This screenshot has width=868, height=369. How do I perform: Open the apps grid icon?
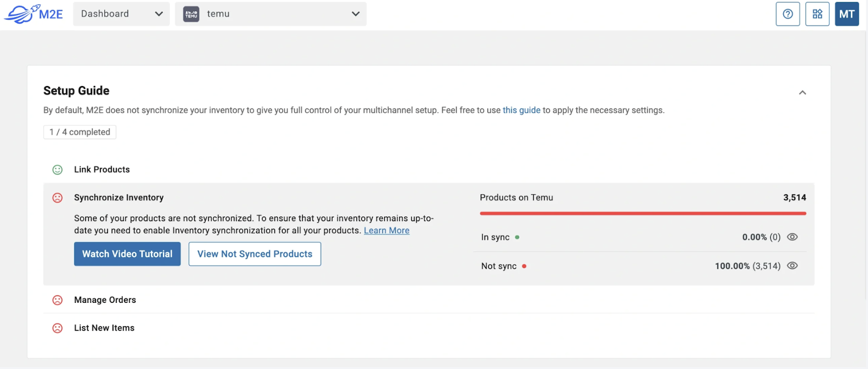[x=817, y=14]
